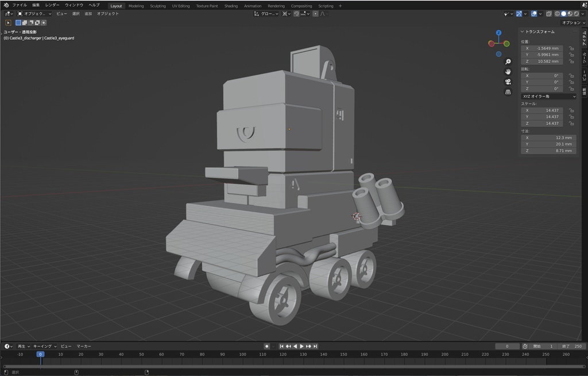Lock the rotation Y value
This screenshot has height=376, width=588.
571,82
